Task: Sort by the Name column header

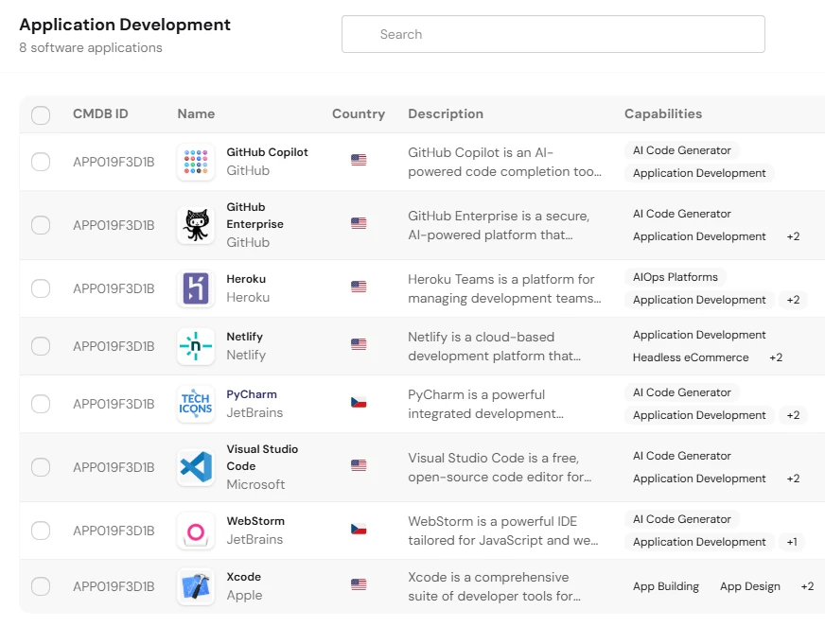Action: (196, 113)
